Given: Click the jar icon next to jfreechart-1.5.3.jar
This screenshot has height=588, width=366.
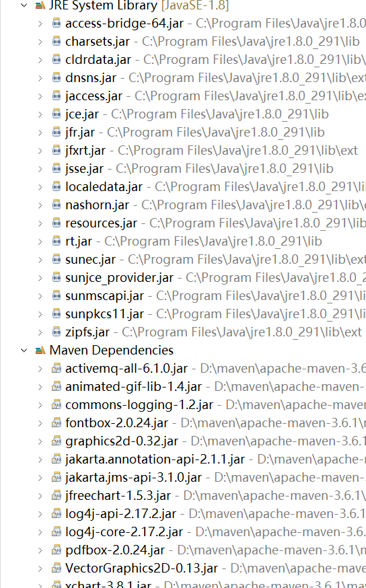Looking at the screenshot, I should tap(57, 496).
